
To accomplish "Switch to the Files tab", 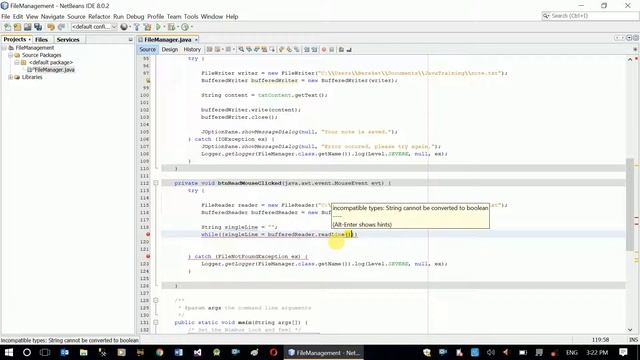I will (41, 40).
